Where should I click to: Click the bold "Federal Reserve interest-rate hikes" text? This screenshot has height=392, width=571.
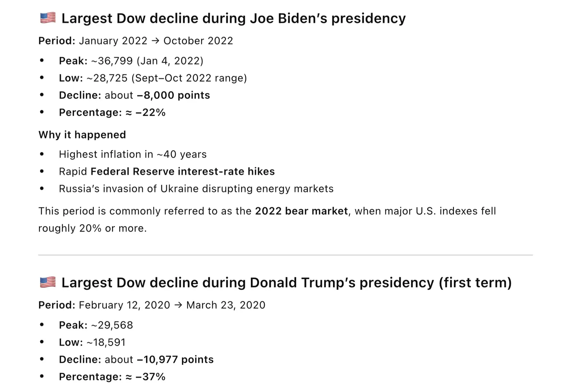click(183, 172)
